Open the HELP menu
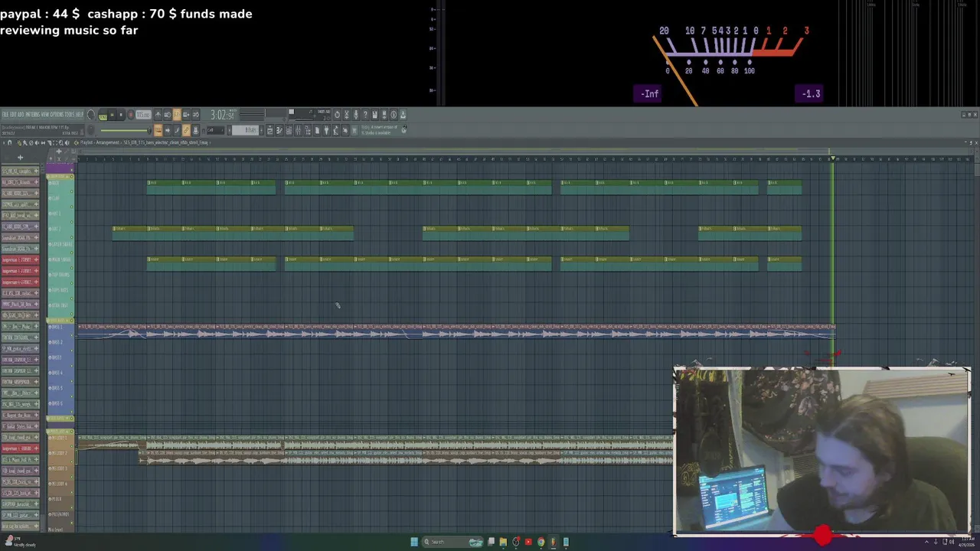The image size is (980, 551). (80, 114)
